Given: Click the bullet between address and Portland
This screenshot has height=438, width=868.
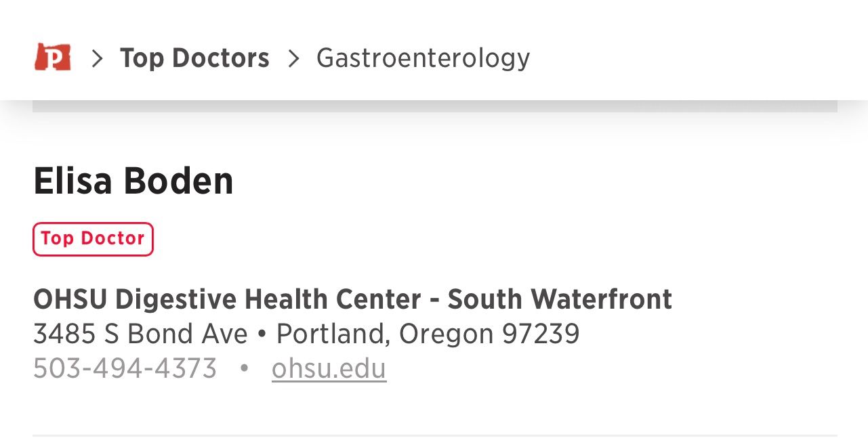Looking at the screenshot, I should click(x=262, y=334).
